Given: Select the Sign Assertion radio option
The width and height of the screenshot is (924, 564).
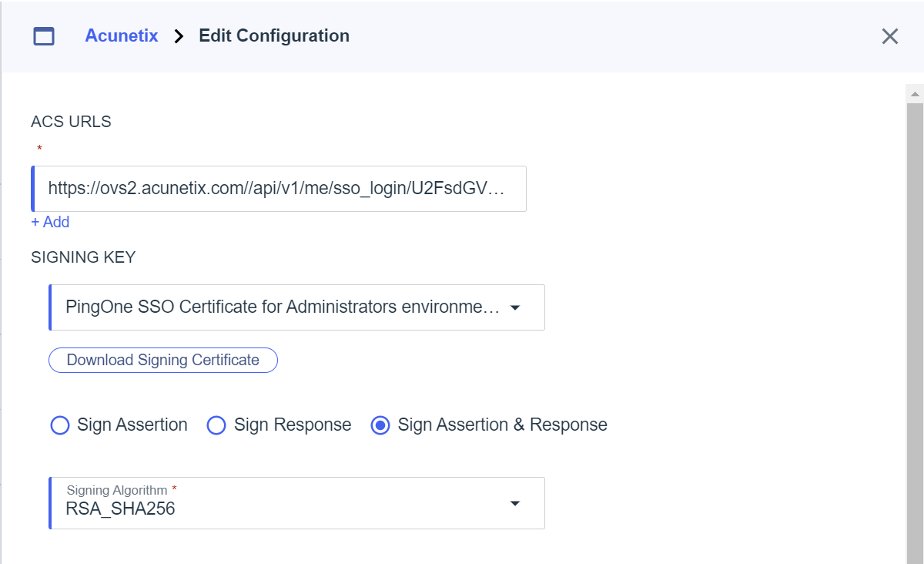Looking at the screenshot, I should click(119, 425).
